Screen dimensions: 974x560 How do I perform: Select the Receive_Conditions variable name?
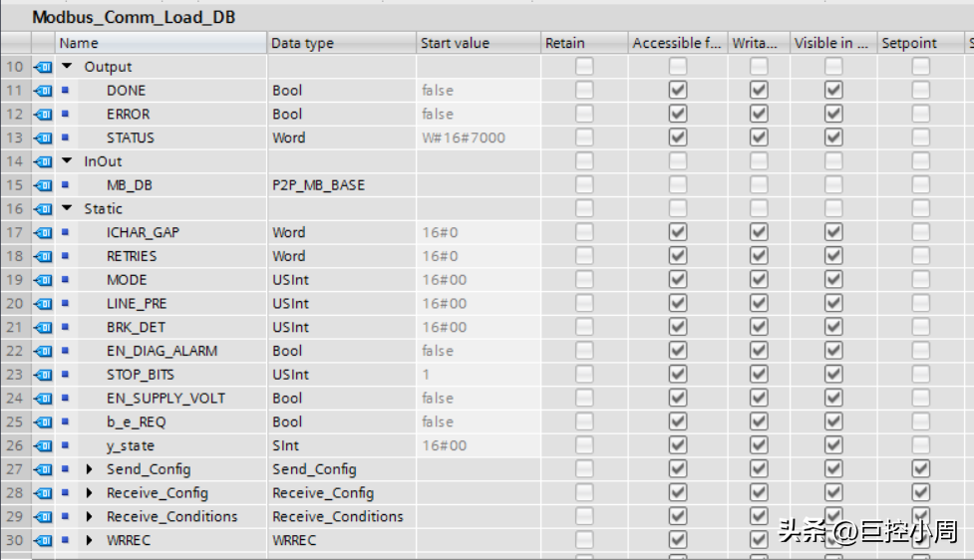[171, 517]
